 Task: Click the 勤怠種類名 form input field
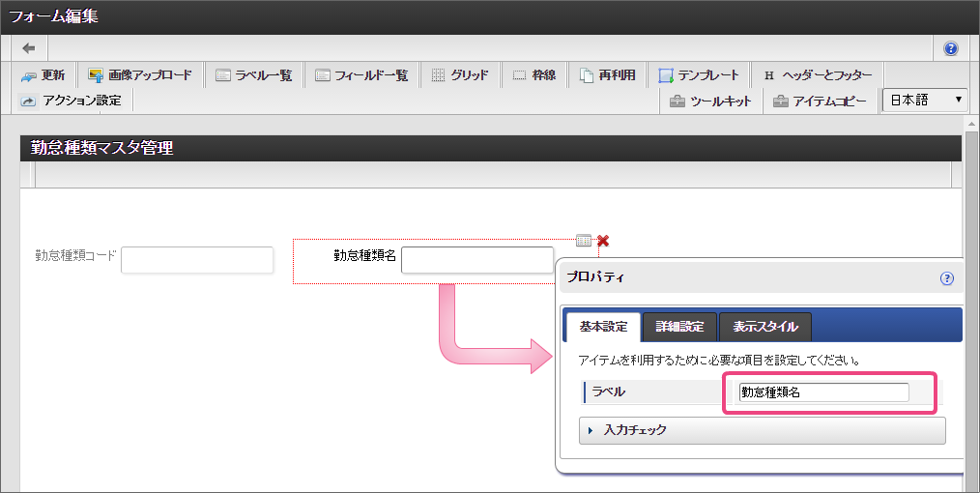(x=476, y=260)
